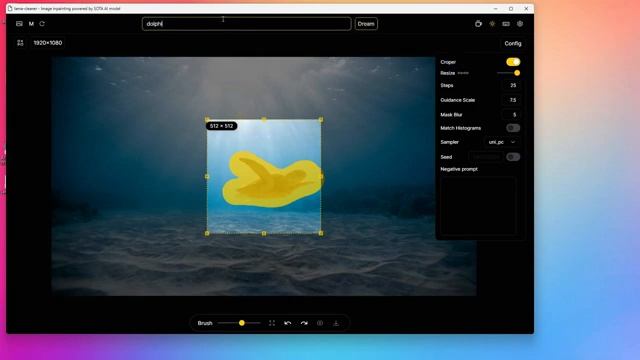Close the lama-cleaner window
Screen dimensions: 640x360
click(526, 8)
